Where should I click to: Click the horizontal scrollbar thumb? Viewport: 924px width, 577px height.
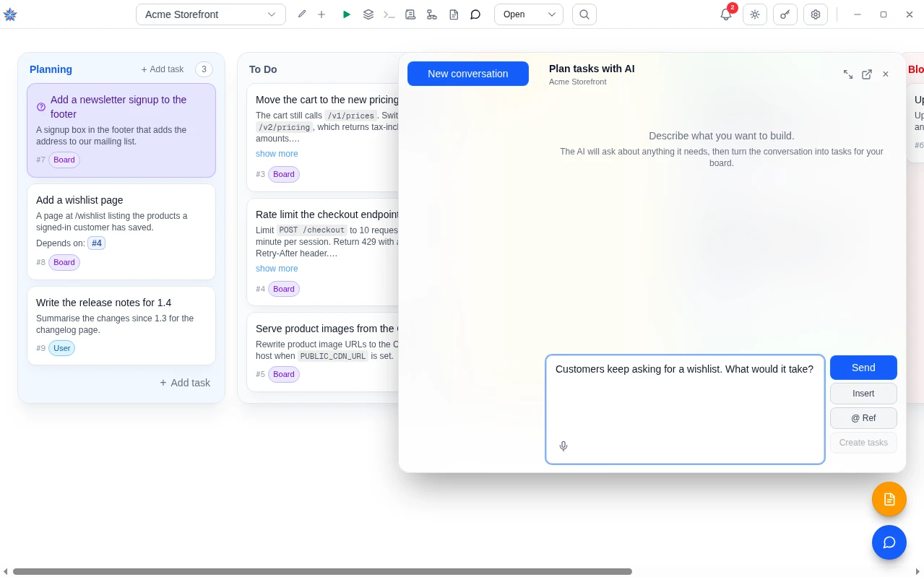[x=322, y=571]
